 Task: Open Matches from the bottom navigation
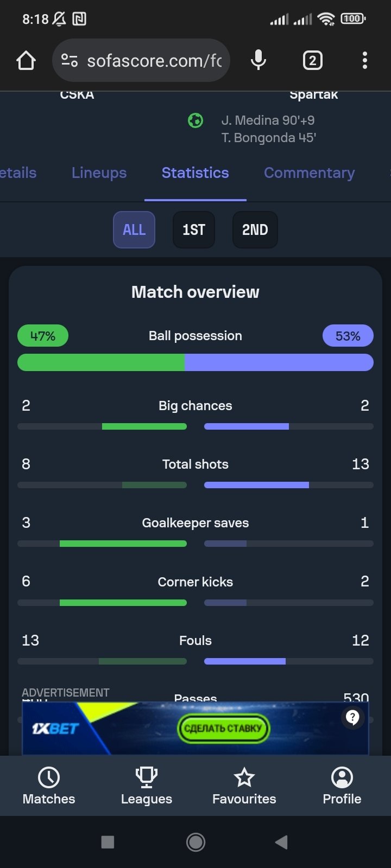tap(49, 786)
